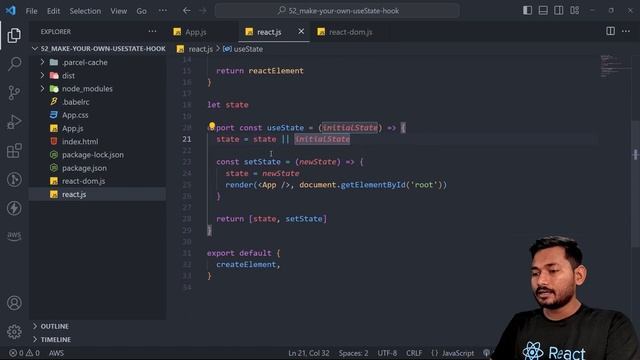
Task: Go forward with the right arrow
Action: coord(203,11)
